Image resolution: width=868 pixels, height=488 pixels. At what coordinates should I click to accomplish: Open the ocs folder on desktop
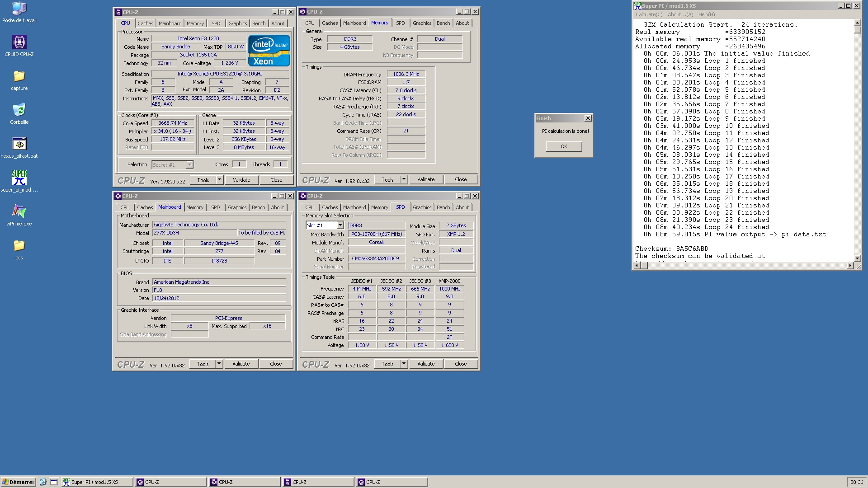coord(19,249)
